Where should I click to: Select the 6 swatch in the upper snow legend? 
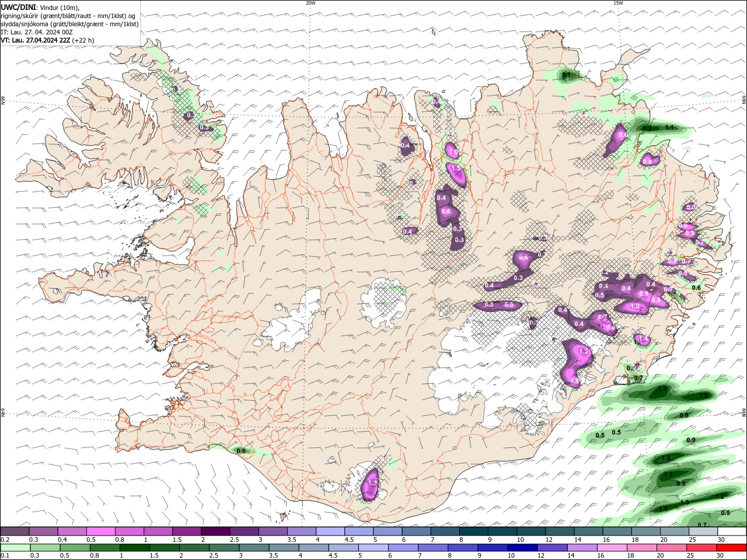[x=417, y=531]
